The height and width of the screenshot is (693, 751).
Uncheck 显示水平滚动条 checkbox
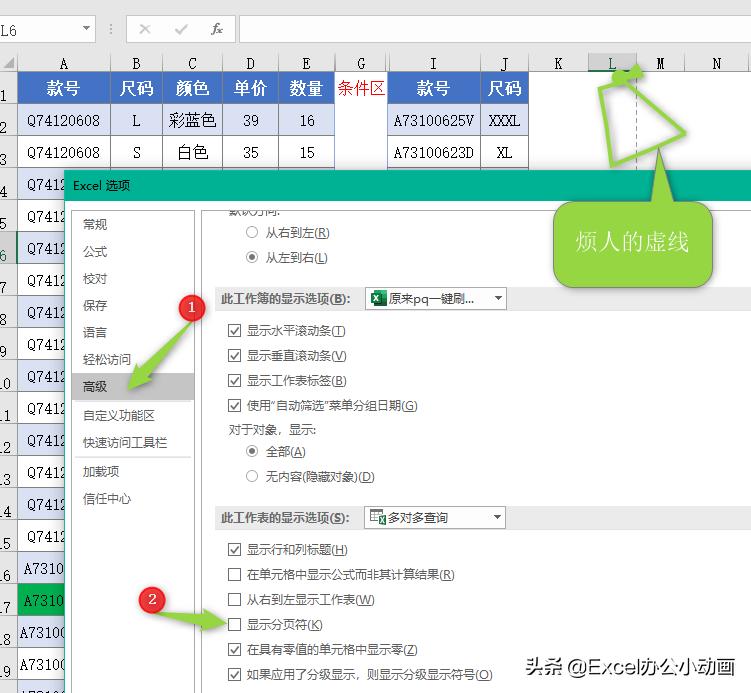click(x=234, y=331)
